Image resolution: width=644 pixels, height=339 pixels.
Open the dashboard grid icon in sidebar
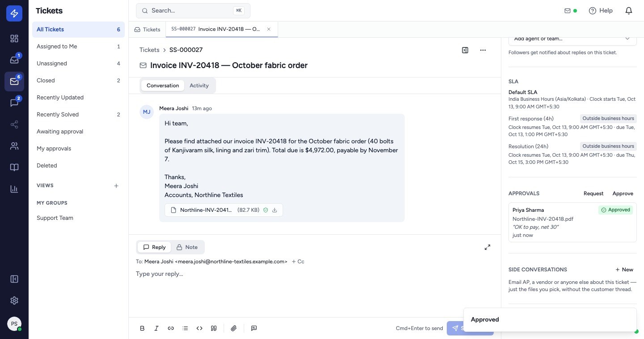pos(14,39)
